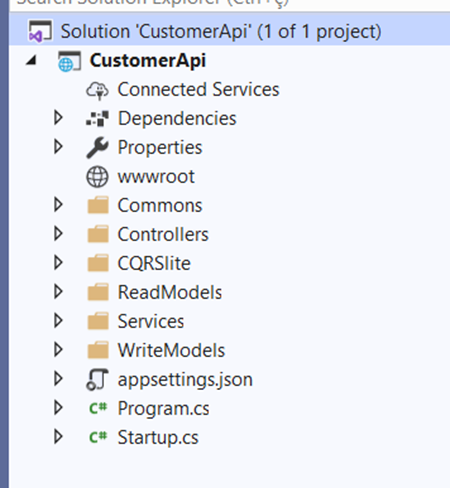
Task: Click the Connected Services cloud icon
Action: [97, 90]
